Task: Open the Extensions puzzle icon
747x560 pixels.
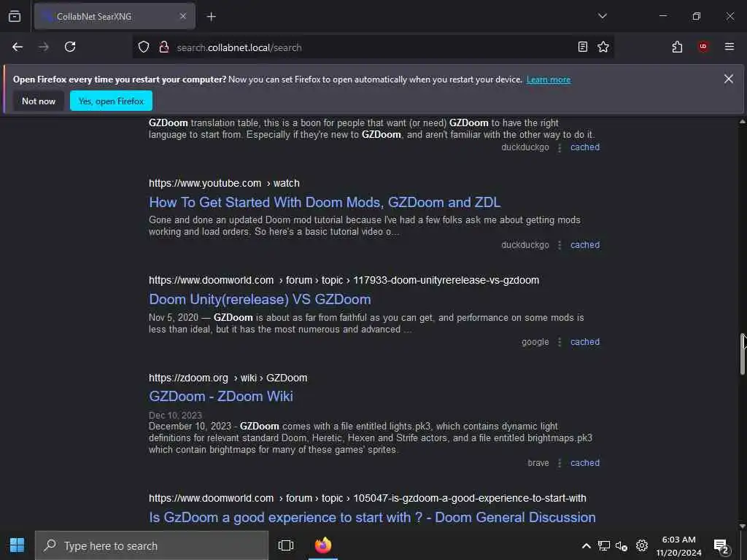Action: click(677, 47)
